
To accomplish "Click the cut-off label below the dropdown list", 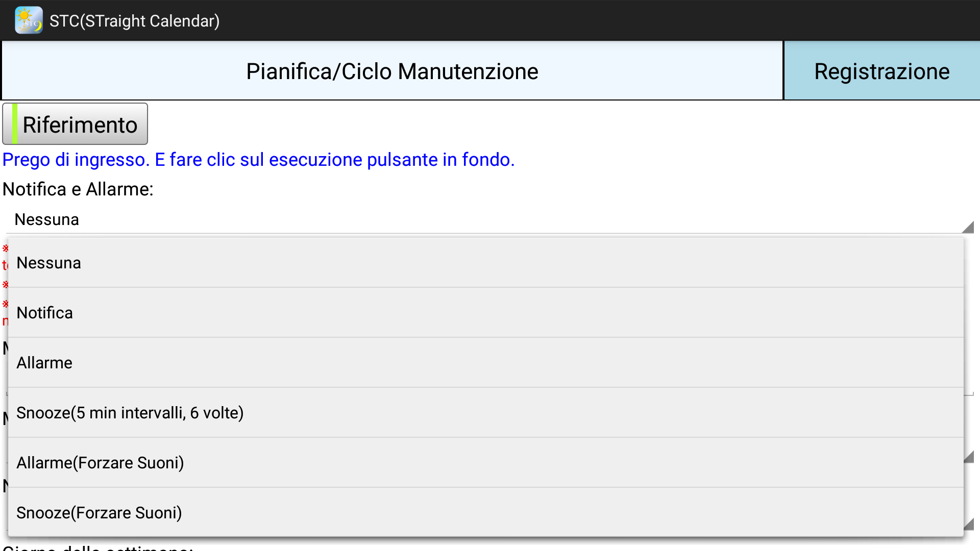I will [97, 547].
